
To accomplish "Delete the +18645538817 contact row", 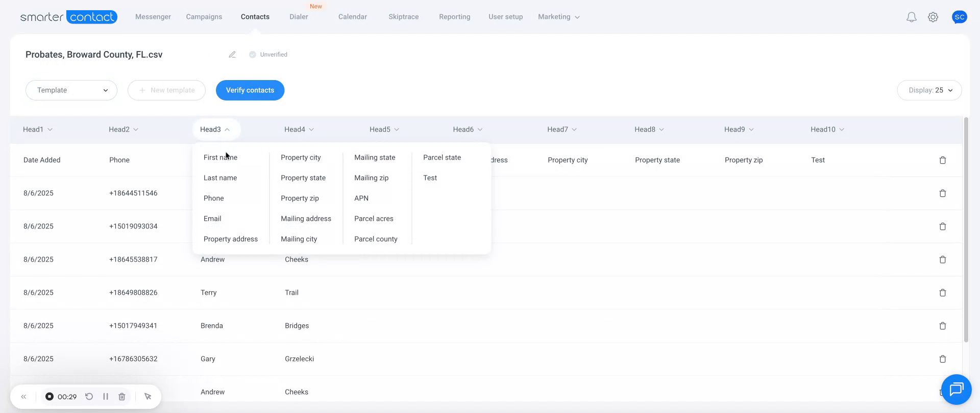I will 943,260.
